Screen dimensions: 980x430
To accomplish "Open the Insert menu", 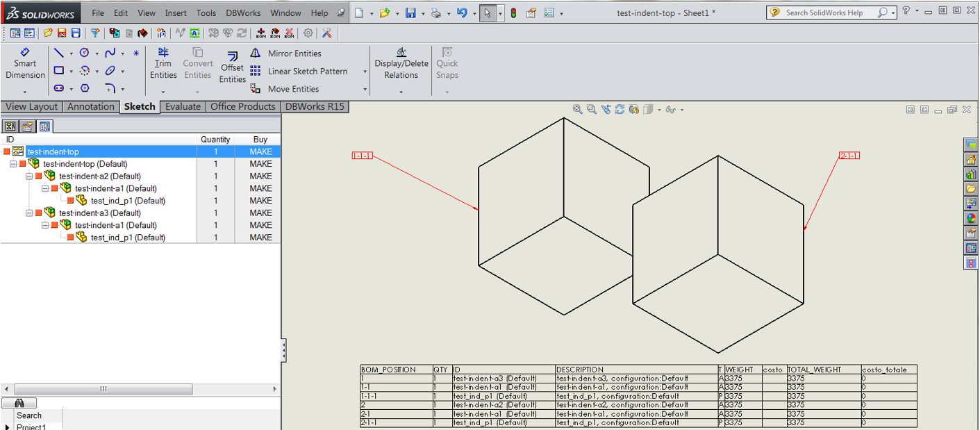I will 176,13.
